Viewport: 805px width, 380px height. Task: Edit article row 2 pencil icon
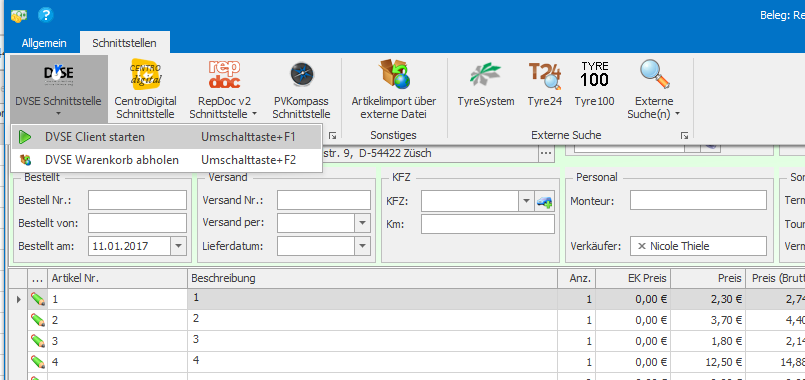click(37, 320)
